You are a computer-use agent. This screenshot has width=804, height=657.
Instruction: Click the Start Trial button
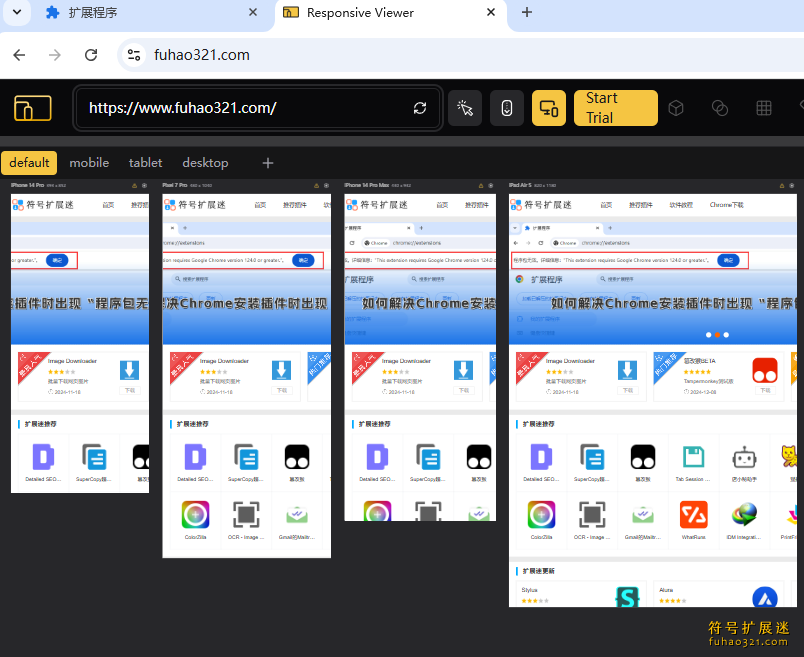615,108
